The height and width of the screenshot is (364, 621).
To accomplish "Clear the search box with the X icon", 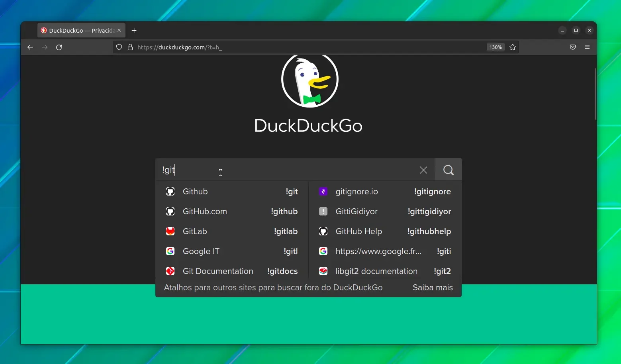I will (423, 170).
